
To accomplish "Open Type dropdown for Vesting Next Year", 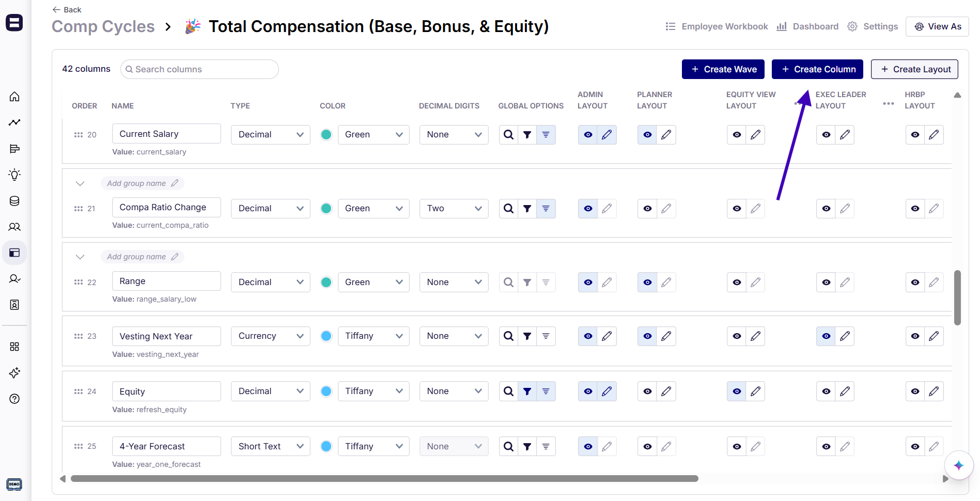I will pos(270,336).
